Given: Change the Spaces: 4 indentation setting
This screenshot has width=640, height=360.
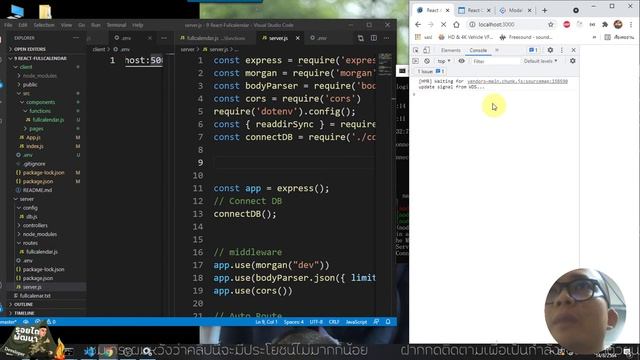Looking at the screenshot, I should point(293,322).
